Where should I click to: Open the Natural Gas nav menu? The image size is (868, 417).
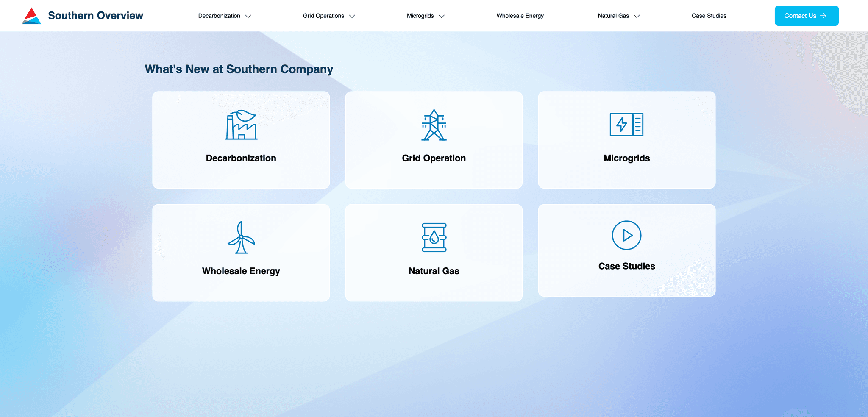point(613,16)
